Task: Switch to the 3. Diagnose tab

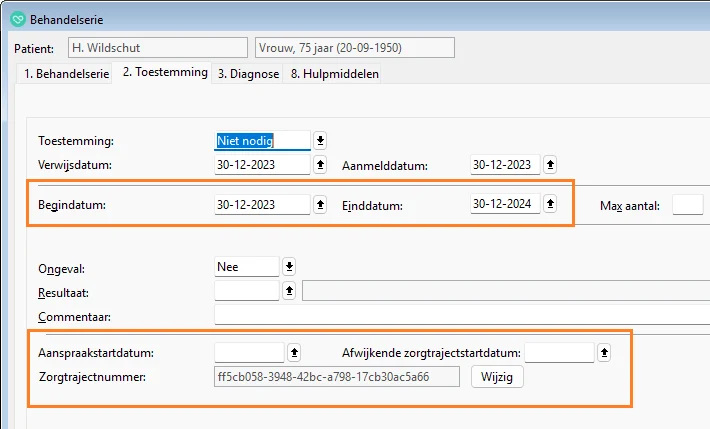Action: click(249, 74)
